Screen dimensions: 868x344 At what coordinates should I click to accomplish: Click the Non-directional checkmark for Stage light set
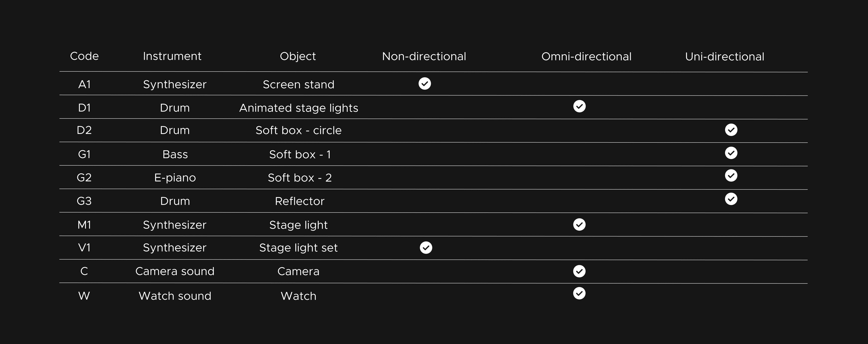click(x=426, y=248)
